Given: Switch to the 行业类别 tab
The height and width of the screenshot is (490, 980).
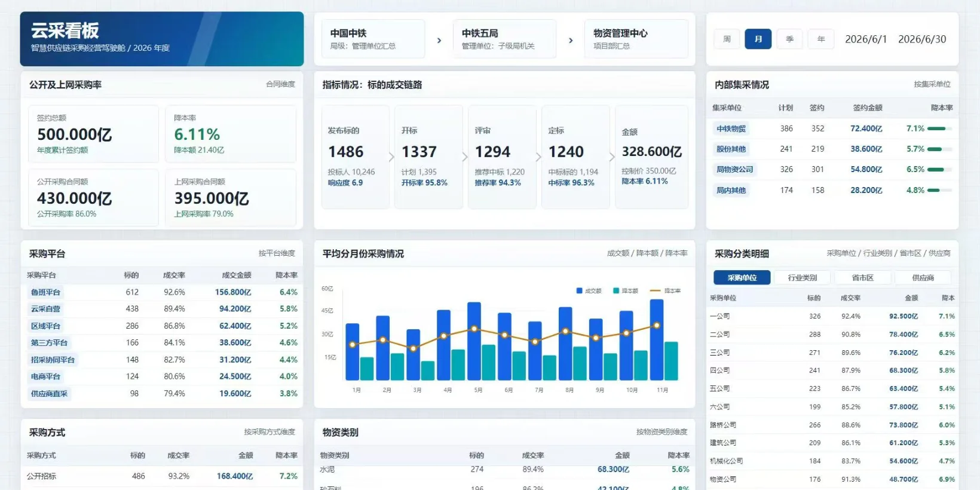Looking at the screenshot, I should (x=803, y=278).
